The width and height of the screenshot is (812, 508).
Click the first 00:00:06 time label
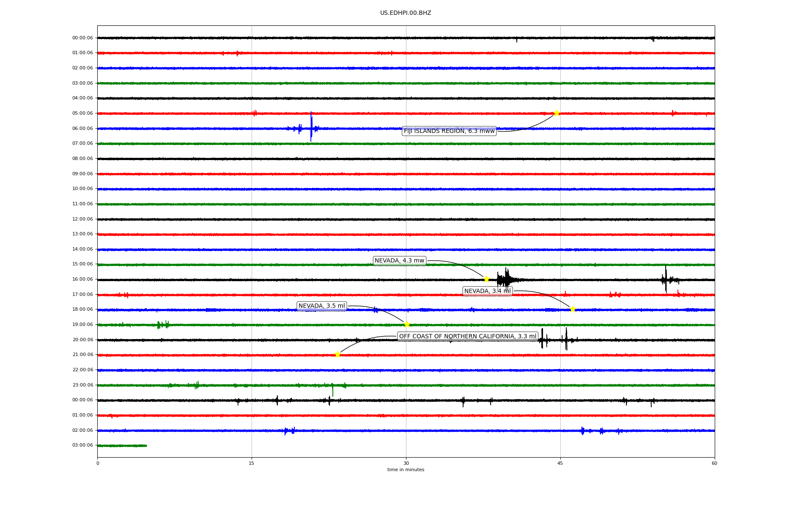pos(82,38)
